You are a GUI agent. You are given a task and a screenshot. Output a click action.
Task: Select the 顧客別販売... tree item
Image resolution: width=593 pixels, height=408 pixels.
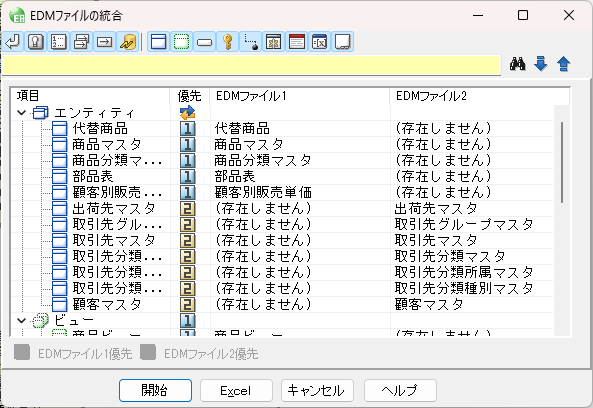tap(117, 192)
